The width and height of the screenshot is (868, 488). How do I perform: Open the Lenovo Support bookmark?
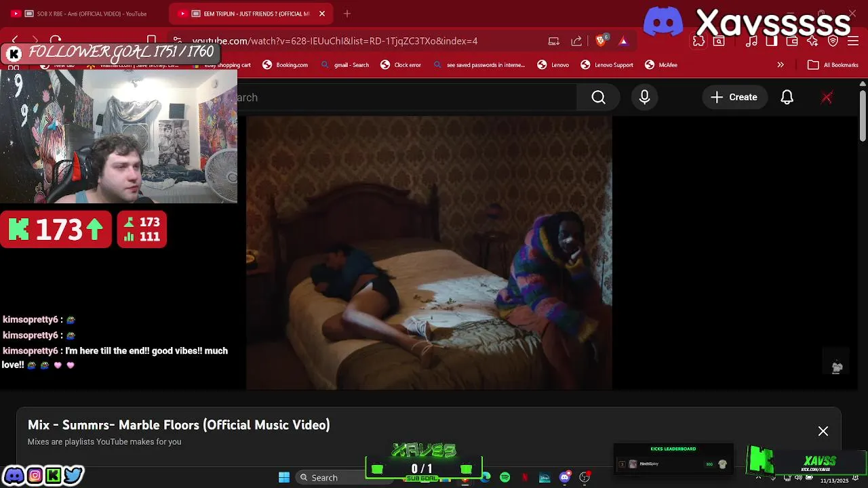pyautogui.click(x=607, y=65)
